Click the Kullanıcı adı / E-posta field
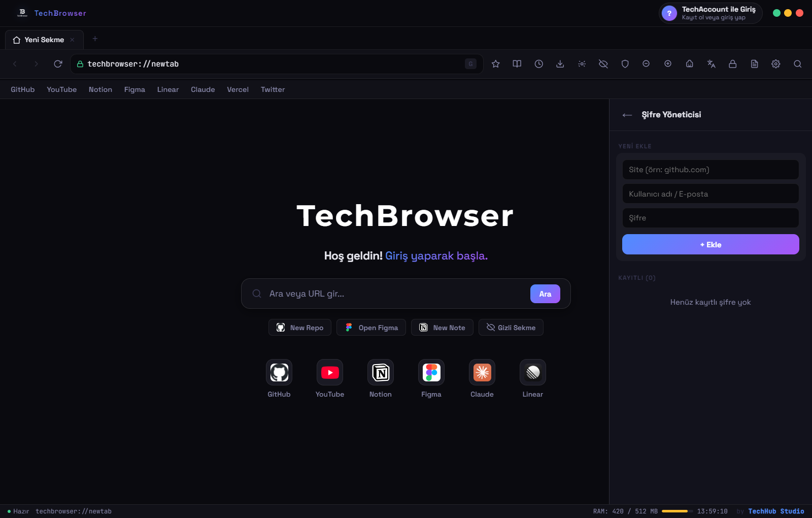The width and height of the screenshot is (812, 518). [710, 194]
